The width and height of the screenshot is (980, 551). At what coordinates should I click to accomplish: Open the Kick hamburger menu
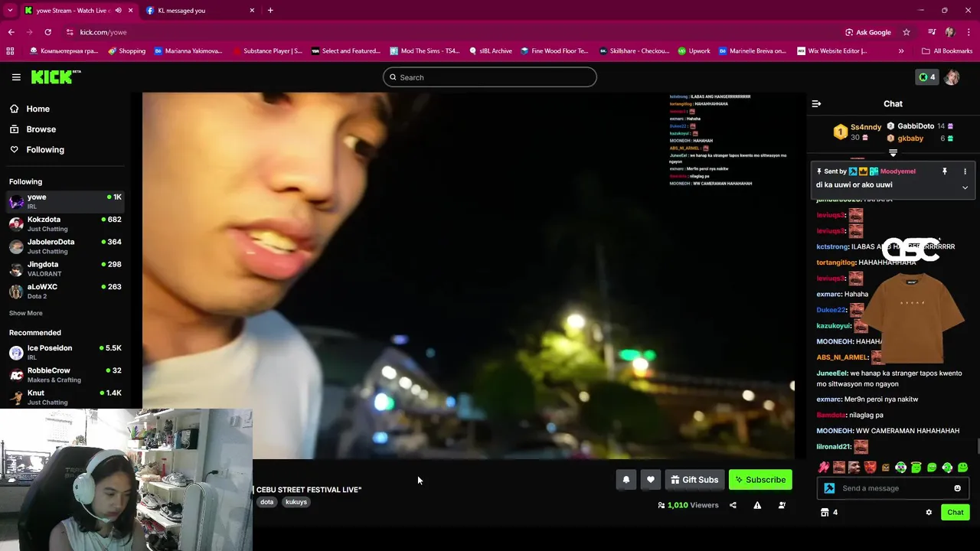tap(16, 77)
